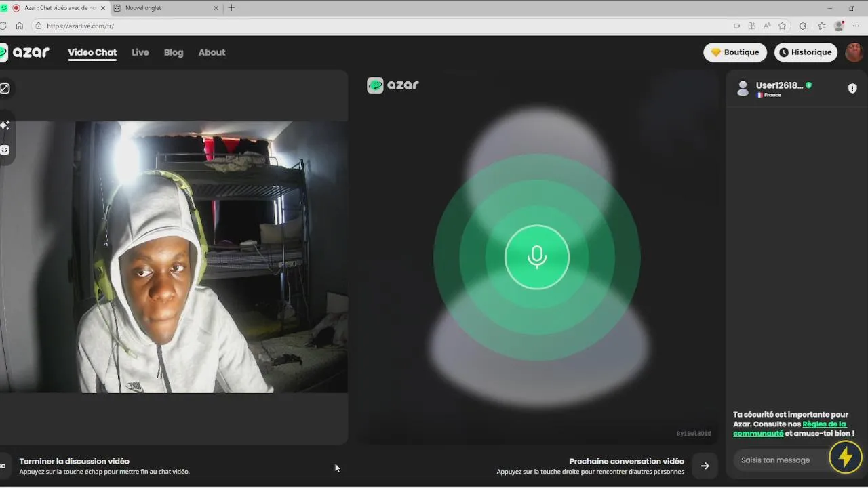Click your own webcam video feed

[x=174, y=257]
